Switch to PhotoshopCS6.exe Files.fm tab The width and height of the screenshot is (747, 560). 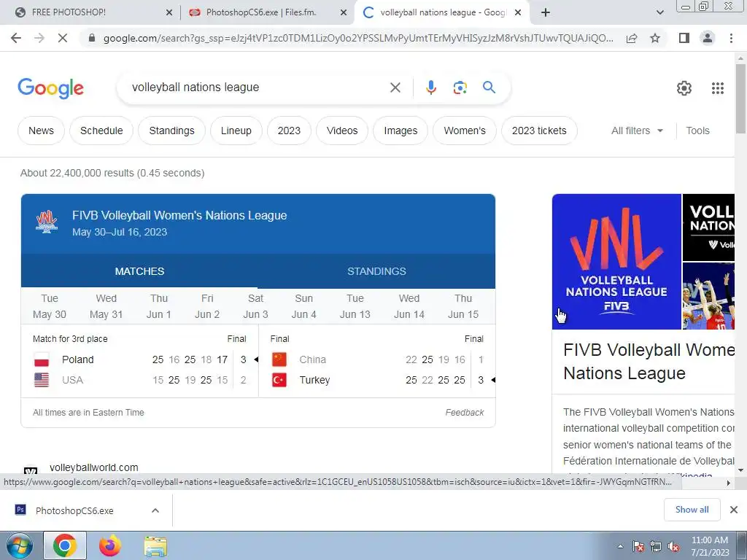pos(267,12)
